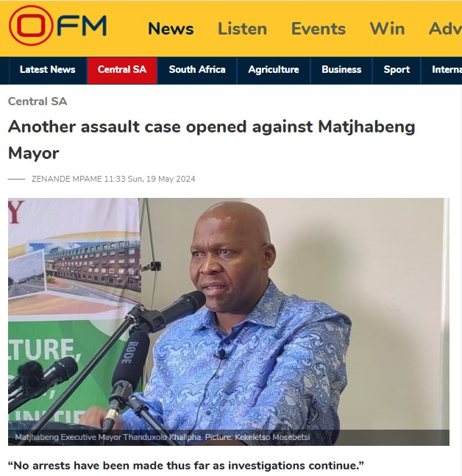Click the author name Zenande Mpame

point(67,179)
